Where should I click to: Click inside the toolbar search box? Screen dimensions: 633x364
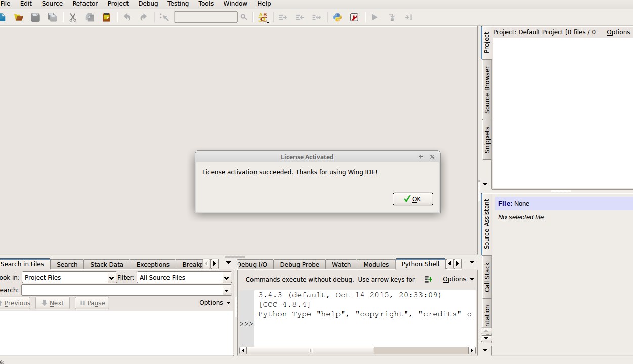click(x=205, y=17)
